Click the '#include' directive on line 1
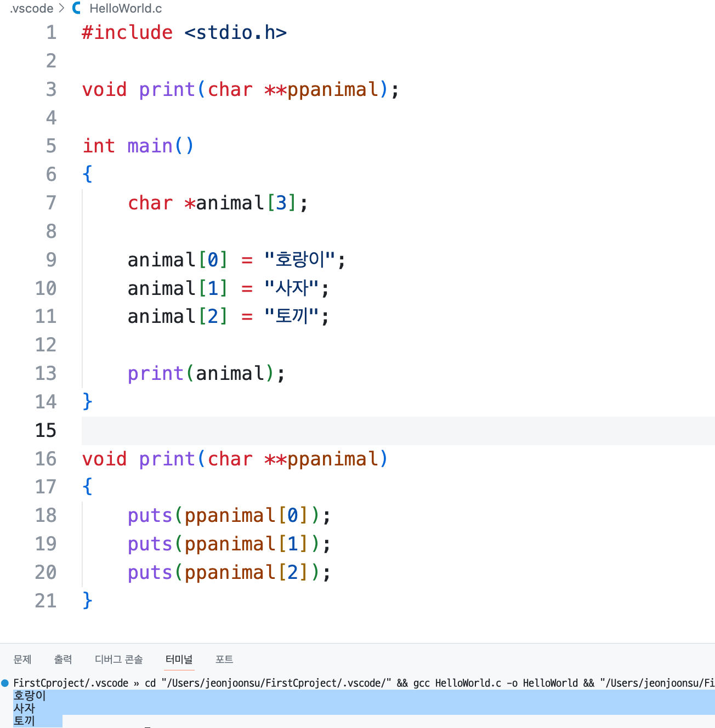Screen dimensions: 715x728 [x=127, y=32]
